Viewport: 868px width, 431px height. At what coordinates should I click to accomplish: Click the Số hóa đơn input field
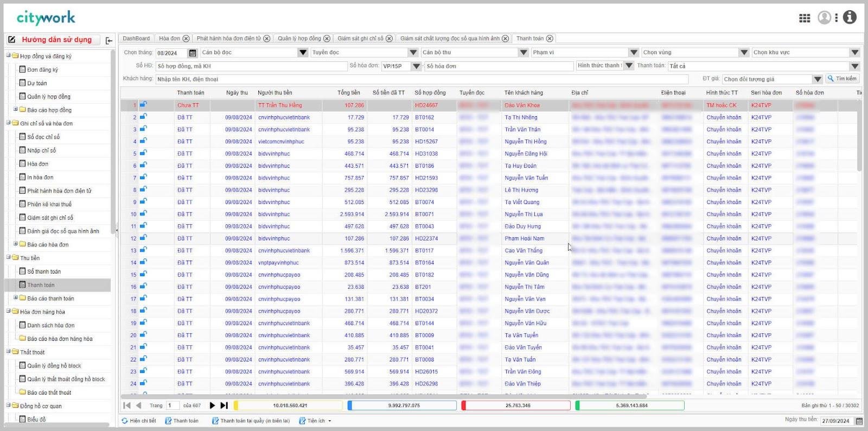(x=499, y=66)
